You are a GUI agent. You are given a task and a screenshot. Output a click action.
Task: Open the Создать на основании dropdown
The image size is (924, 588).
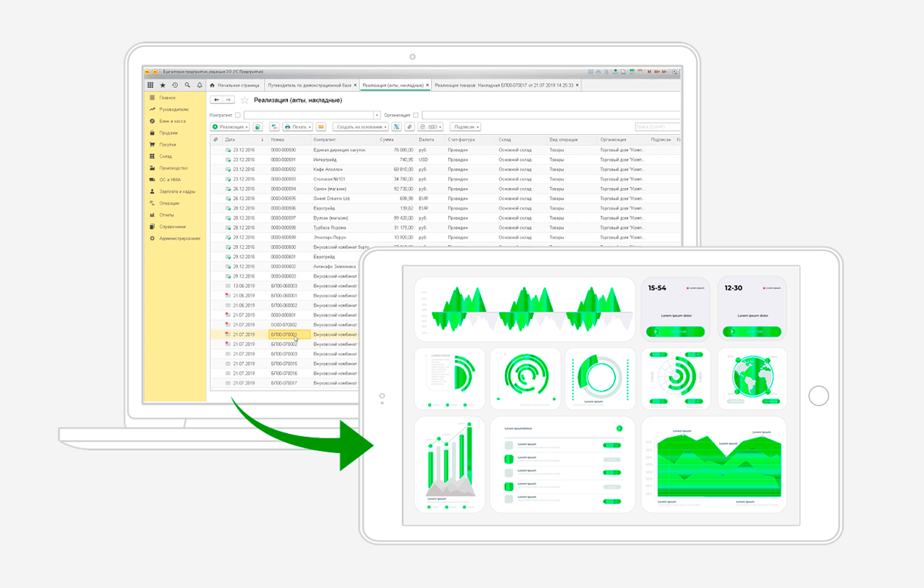click(360, 126)
